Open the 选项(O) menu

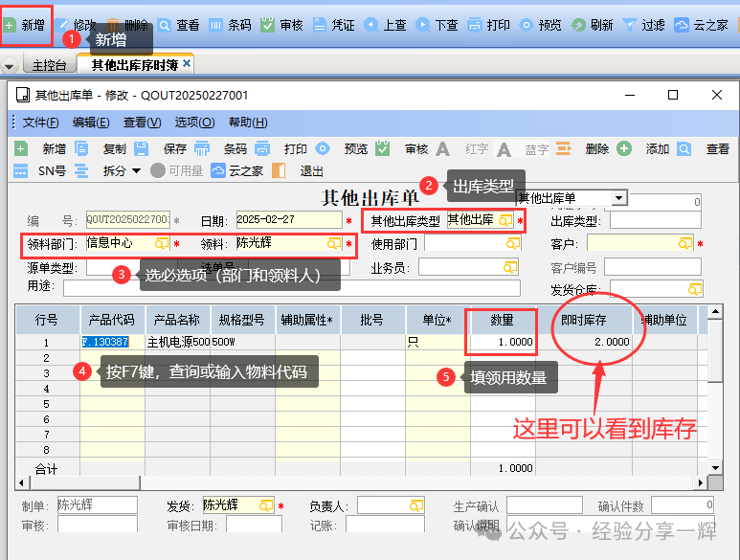194,123
